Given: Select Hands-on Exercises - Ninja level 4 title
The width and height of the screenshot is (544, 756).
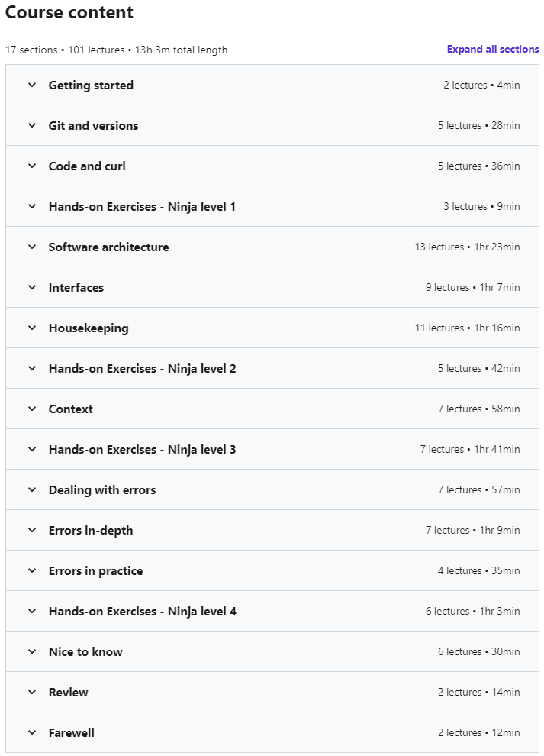Looking at the screenshot, I should click(x=142, y=612).
